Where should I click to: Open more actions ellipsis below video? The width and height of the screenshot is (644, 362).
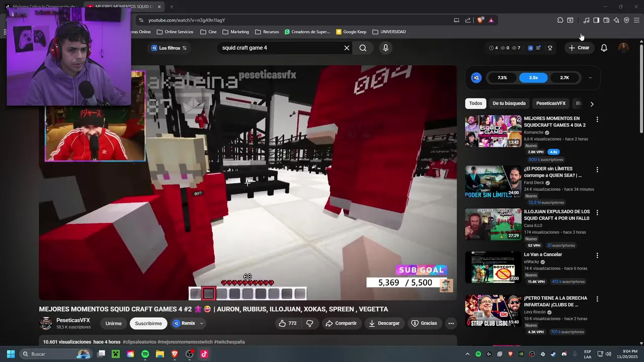451,323
